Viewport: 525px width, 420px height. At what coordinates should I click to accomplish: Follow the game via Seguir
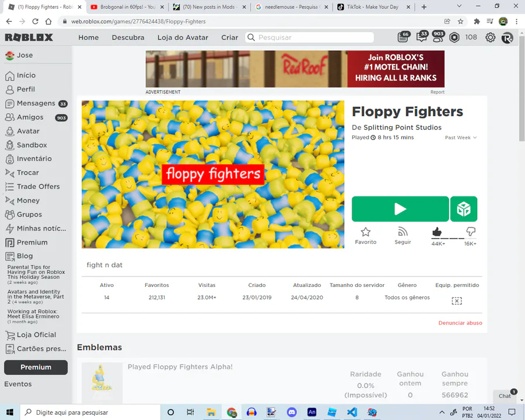(402, 236)
